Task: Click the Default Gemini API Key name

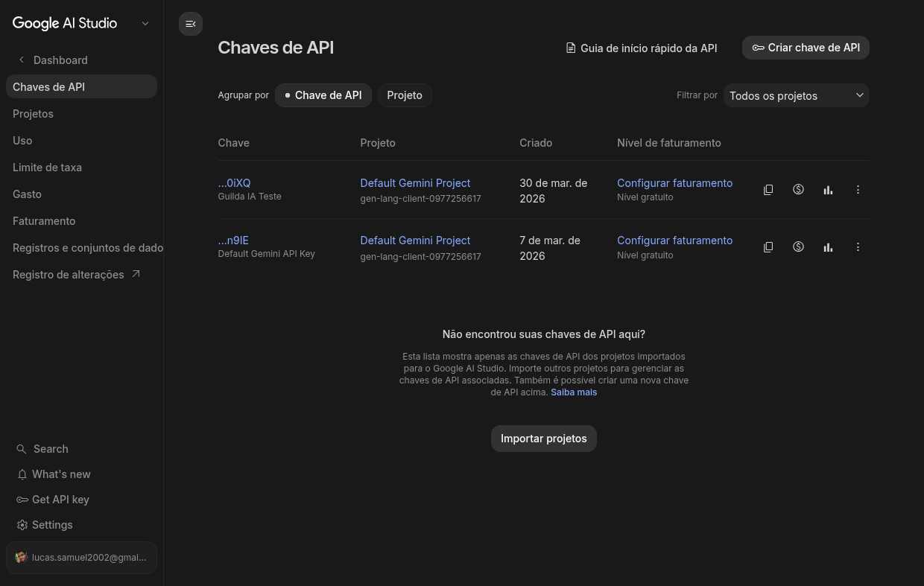Action: 266,254
